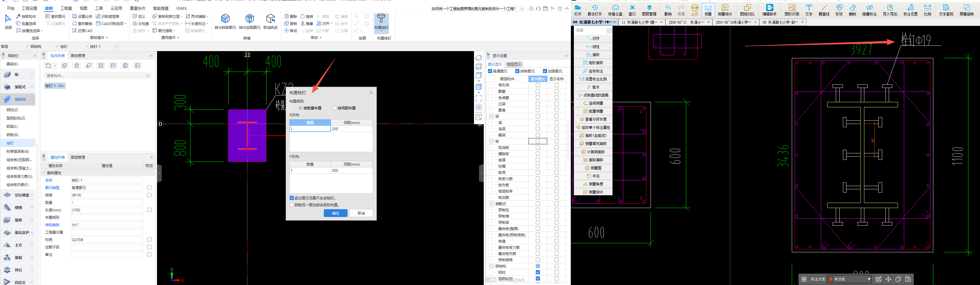
Task: Switch to 楼层显示 tab in 显示设置
Action: [x=514, y=64]
